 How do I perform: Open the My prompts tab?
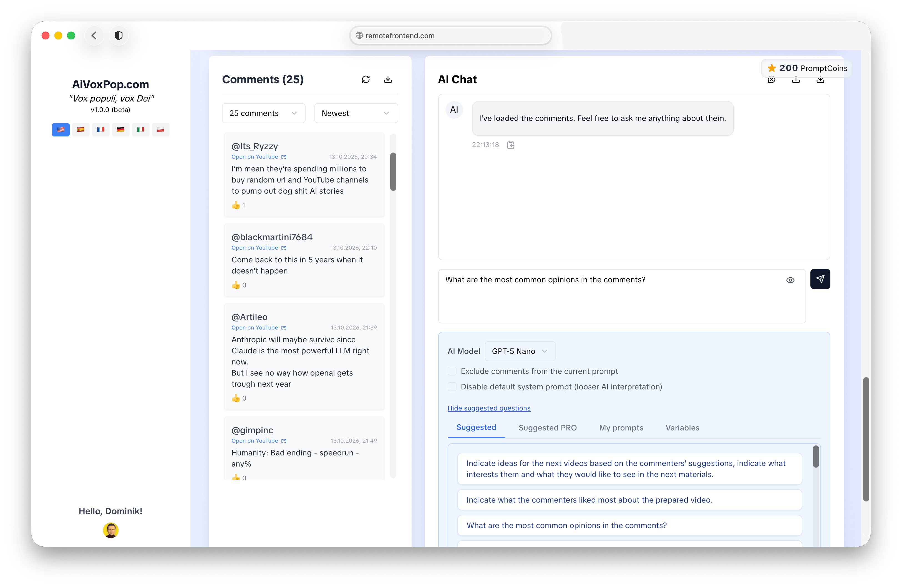[x=621, y=428]
